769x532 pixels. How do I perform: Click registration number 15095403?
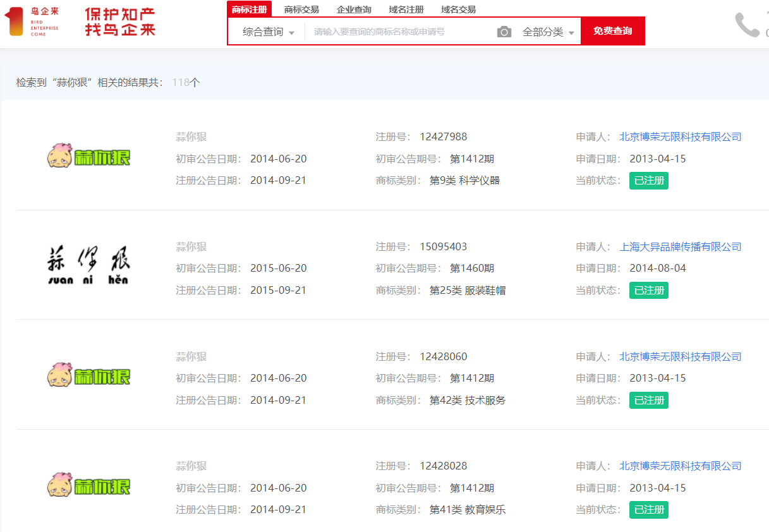(444, 247)
